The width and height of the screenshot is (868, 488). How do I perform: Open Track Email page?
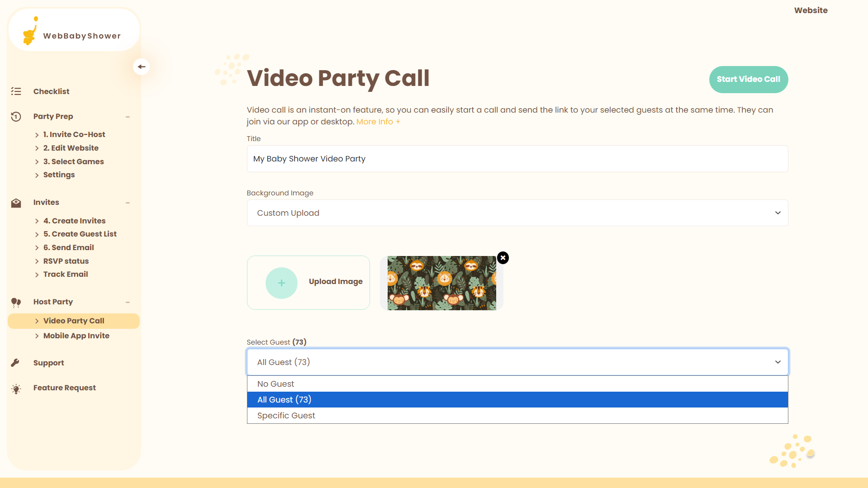[x=66, y=274]
